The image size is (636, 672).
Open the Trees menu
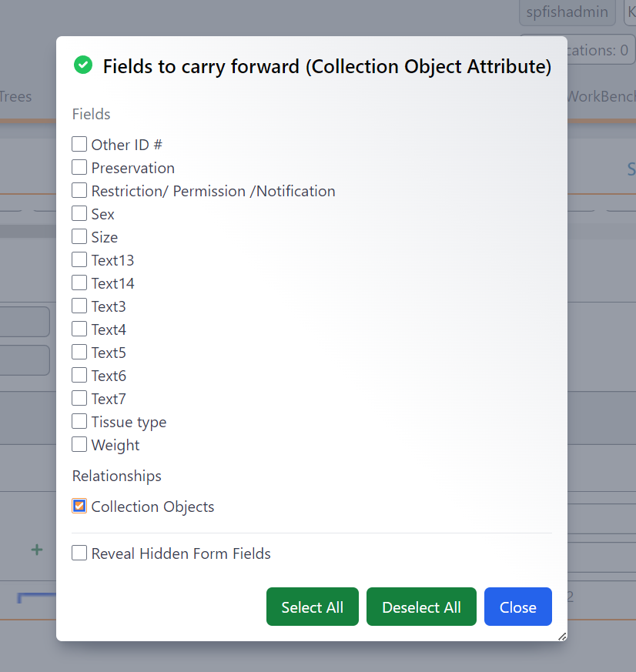[17, 96]
